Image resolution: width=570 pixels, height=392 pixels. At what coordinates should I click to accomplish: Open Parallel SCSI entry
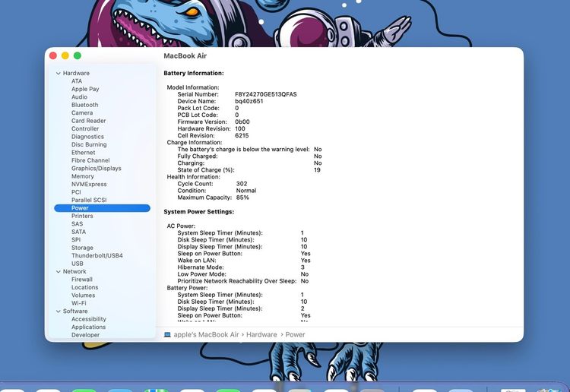pos(89,200)
